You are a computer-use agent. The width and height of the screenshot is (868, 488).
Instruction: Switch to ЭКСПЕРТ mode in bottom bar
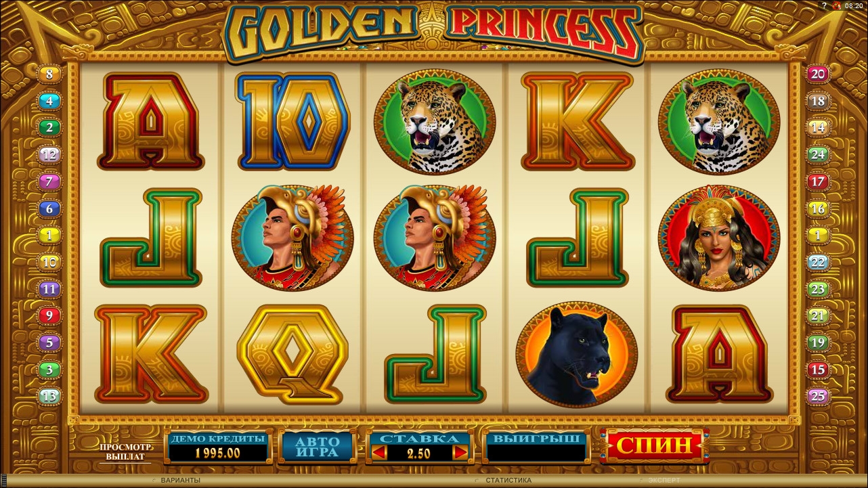(x=664, y=480)
